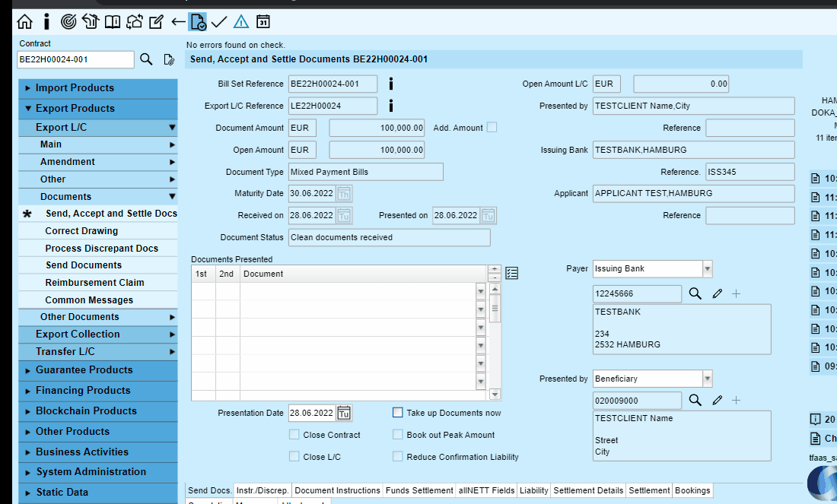
Task: Open the Bookings tab
Action: point(692,490)
